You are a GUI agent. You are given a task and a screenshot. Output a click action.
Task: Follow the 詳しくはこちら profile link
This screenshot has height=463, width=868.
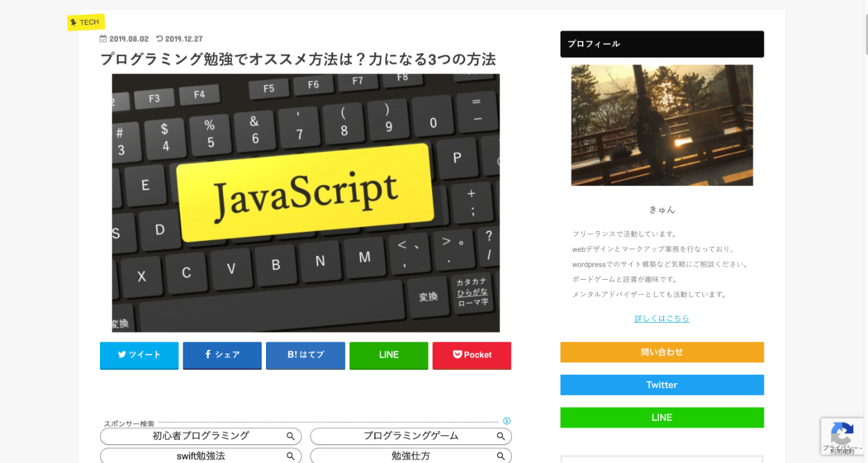(662, 319)
